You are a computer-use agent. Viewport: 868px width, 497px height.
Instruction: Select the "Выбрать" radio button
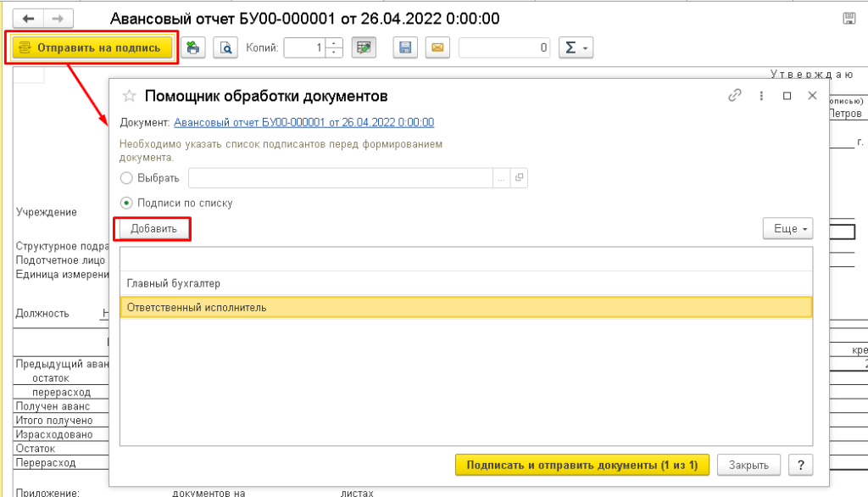pyautogui.click(x=127, y=178)
